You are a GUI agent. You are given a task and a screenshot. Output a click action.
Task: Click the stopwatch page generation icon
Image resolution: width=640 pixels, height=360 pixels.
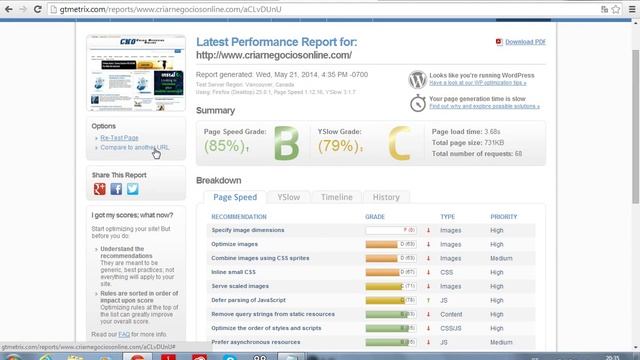[x=418, y=103]
